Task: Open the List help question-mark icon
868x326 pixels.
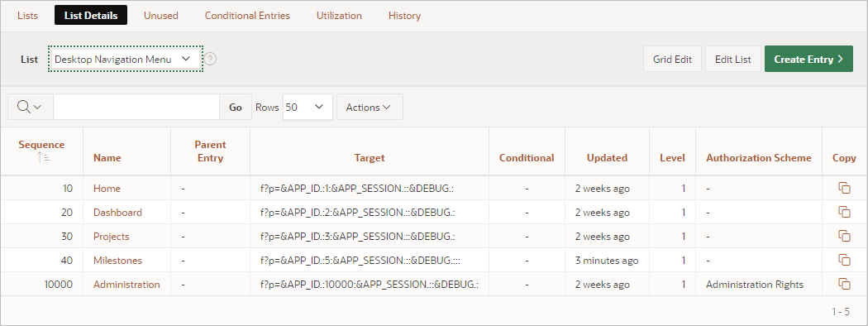Action: (210, 59)
